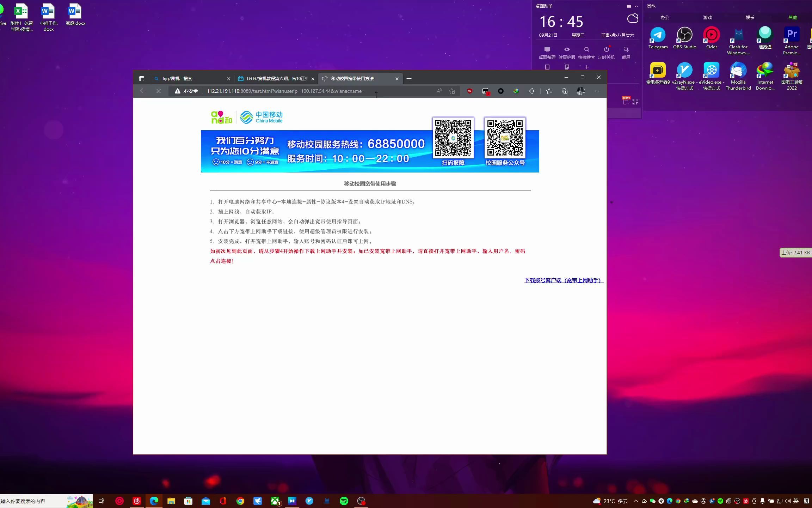Launch the v2rayN.exe shortcut

tap(684, 76)
